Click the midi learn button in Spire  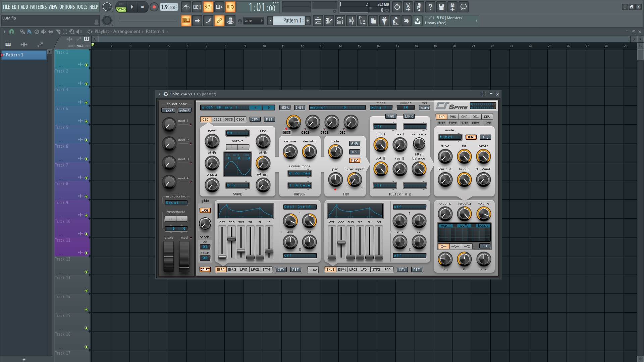424,107
